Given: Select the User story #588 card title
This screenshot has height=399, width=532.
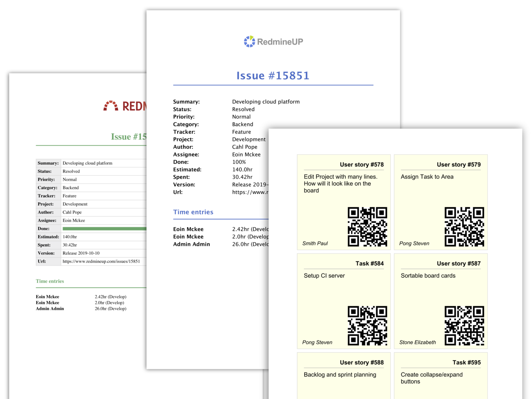Looking at the screenshot, I should point(361,363).
